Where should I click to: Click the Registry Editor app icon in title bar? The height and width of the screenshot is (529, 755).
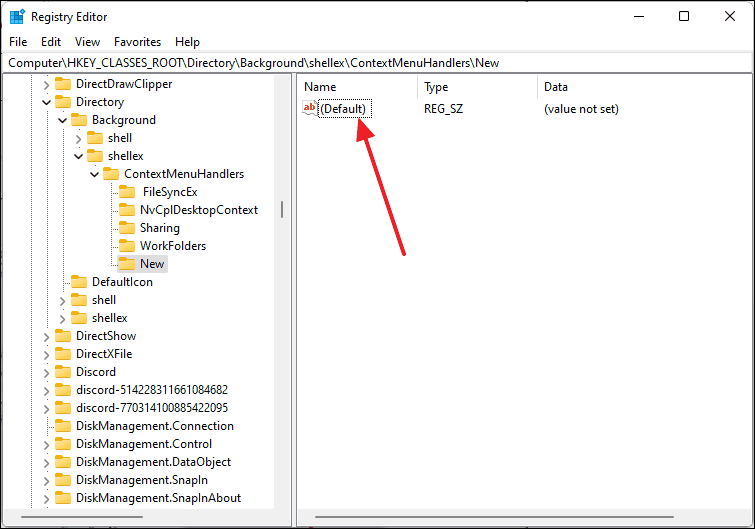17,16
